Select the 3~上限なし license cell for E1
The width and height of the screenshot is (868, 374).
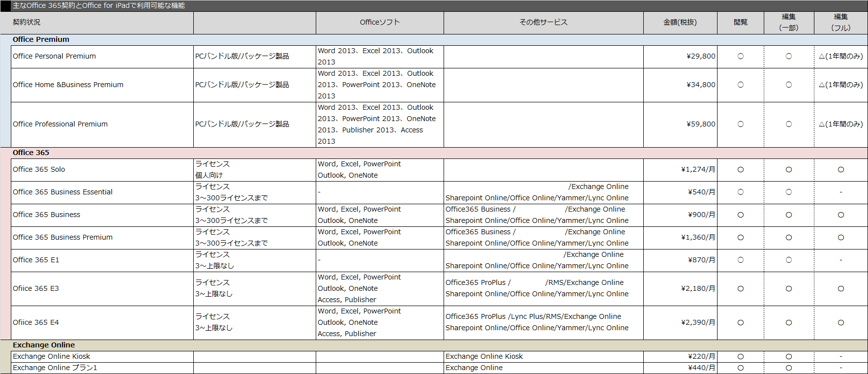255,260
